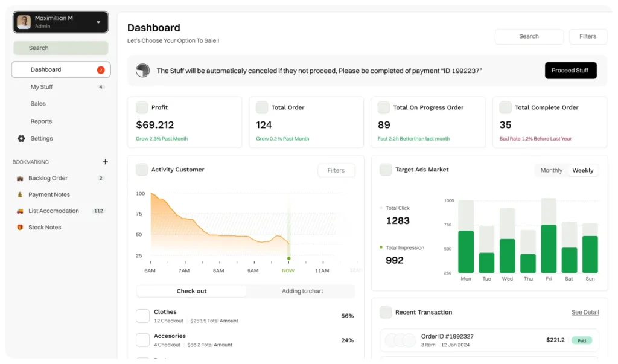The image size is (618, 364).
Task: Click the NOW marker on activity chart
Action: click(288, 258)
